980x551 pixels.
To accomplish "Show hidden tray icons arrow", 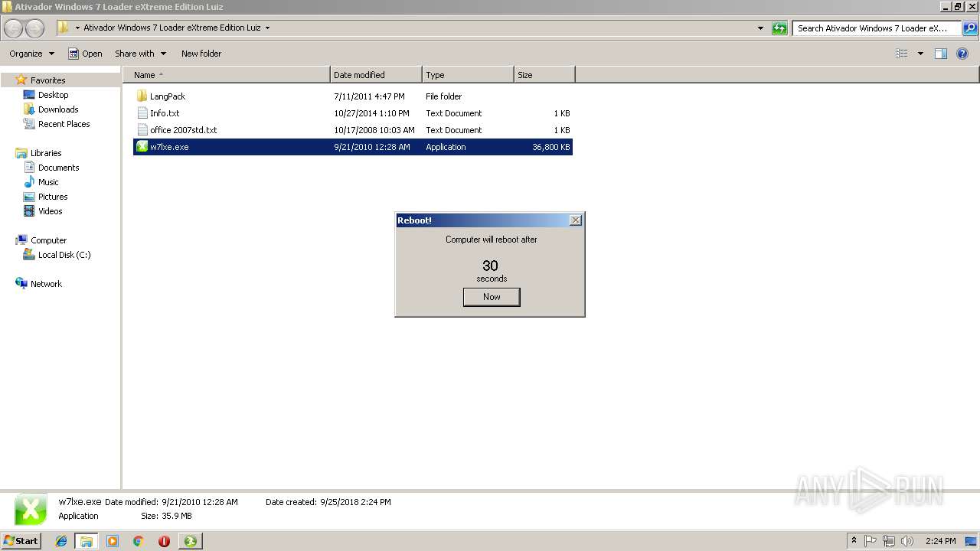I will pyautogui.click(x=854, y=541).
